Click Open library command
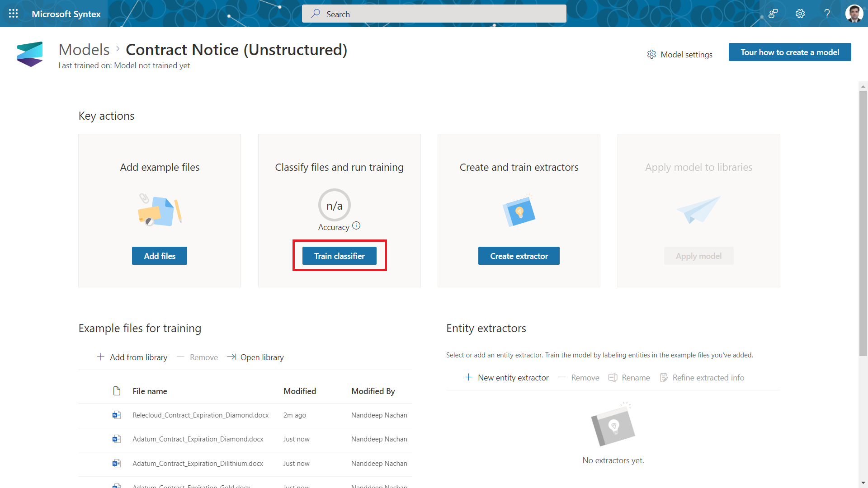 click(x=255, y=357)
